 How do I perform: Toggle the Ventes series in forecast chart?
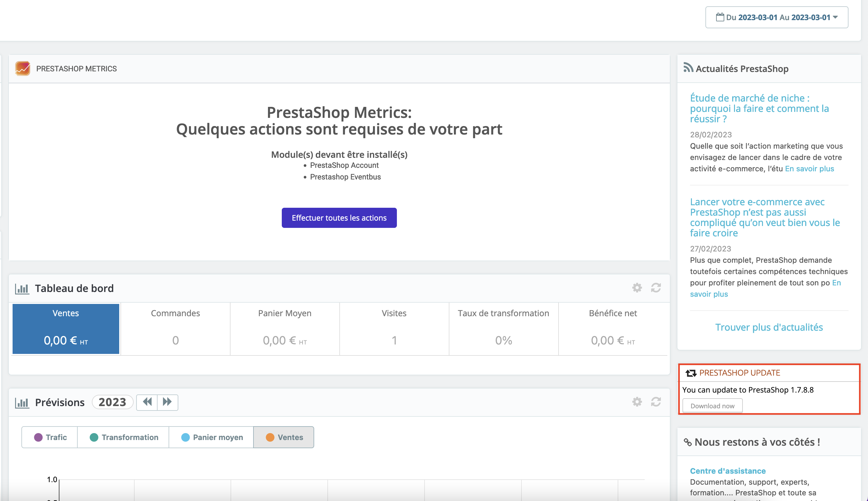tap(284, 437)
